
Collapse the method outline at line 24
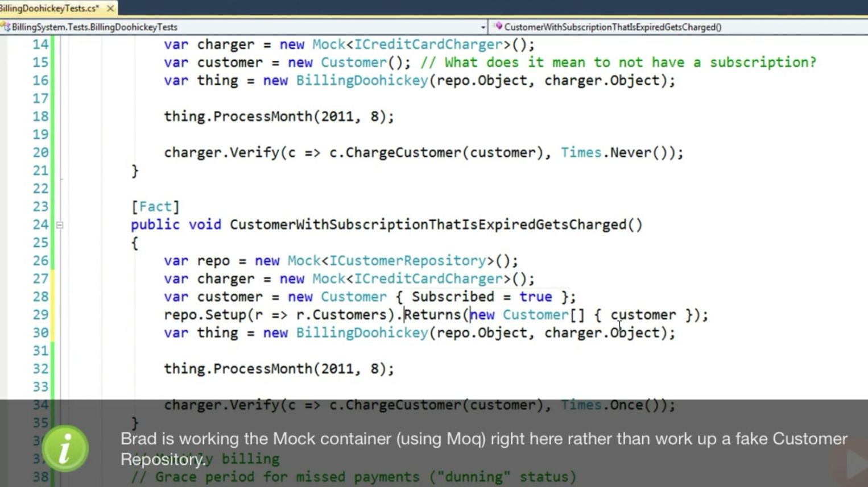coord(60,225)
